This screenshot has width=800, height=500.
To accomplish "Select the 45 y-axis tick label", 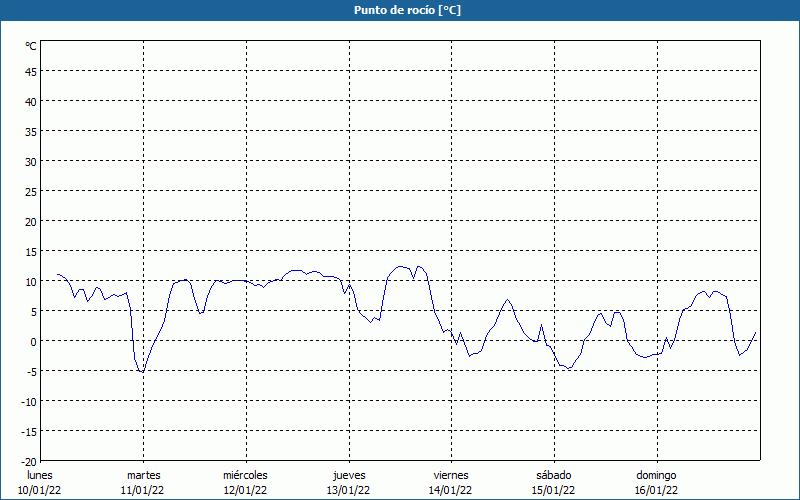I will click(x=31, y=71).
